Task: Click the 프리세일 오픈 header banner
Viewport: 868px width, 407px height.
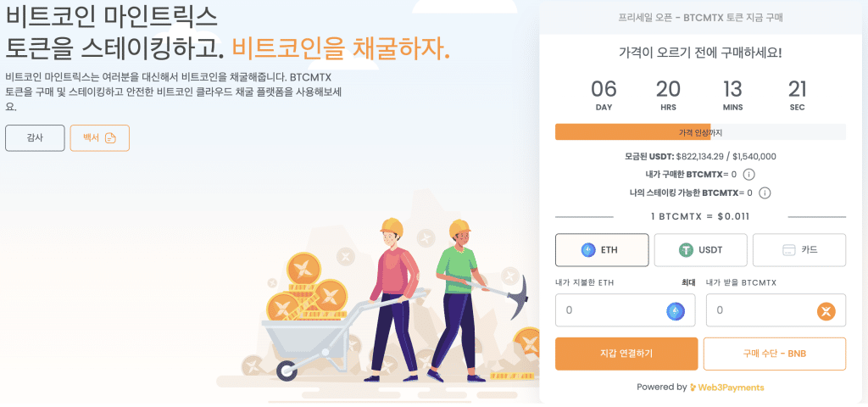Action: pyautogui.click(x=700, y=17)
